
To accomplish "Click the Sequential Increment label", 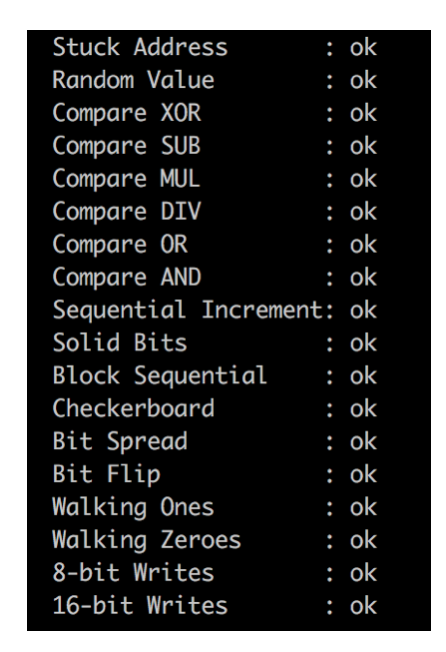I will click(x=187, y=310).
